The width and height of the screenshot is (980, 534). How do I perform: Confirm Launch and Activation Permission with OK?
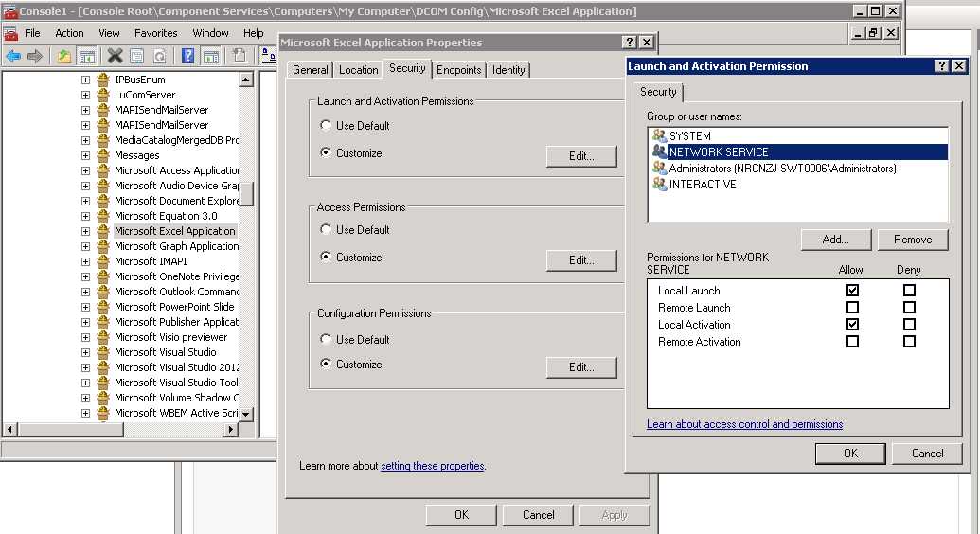tap(850, 454)
